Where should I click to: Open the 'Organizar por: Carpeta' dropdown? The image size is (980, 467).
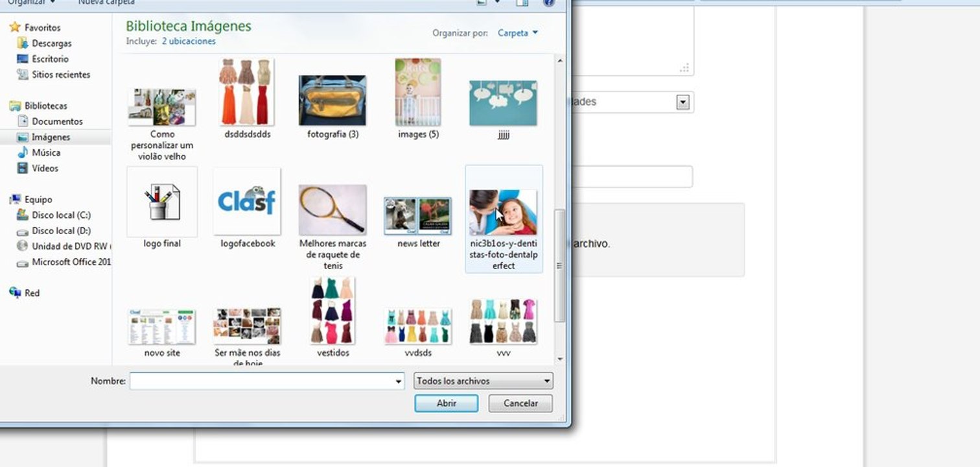518,33
